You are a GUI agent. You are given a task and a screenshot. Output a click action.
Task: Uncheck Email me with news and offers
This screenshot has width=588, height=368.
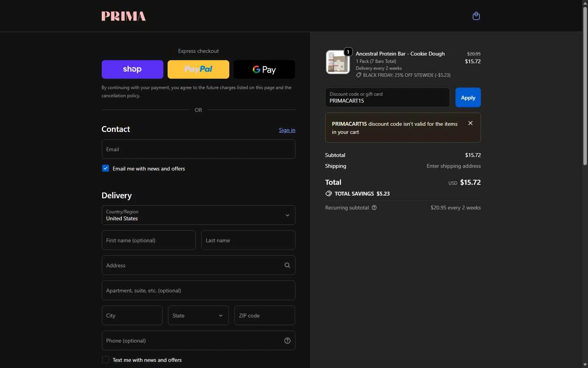click(106, 169)
